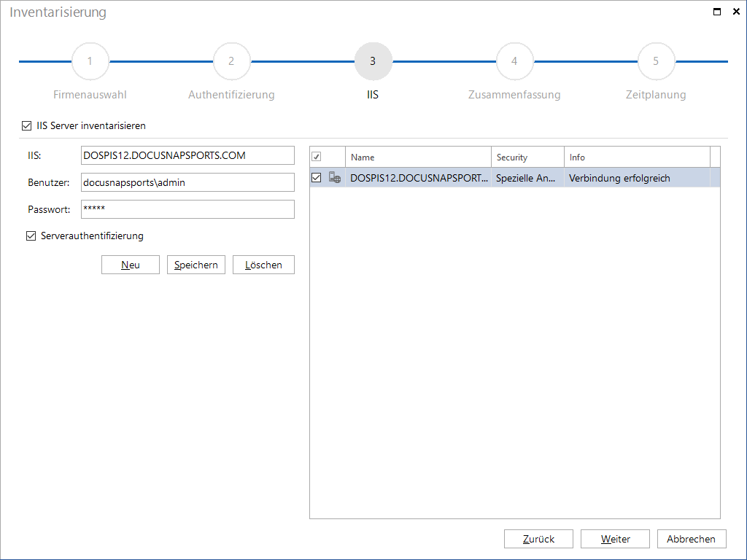Focus the IIS server name field
The height and width of the screenshot is (560, 747).
187,155
